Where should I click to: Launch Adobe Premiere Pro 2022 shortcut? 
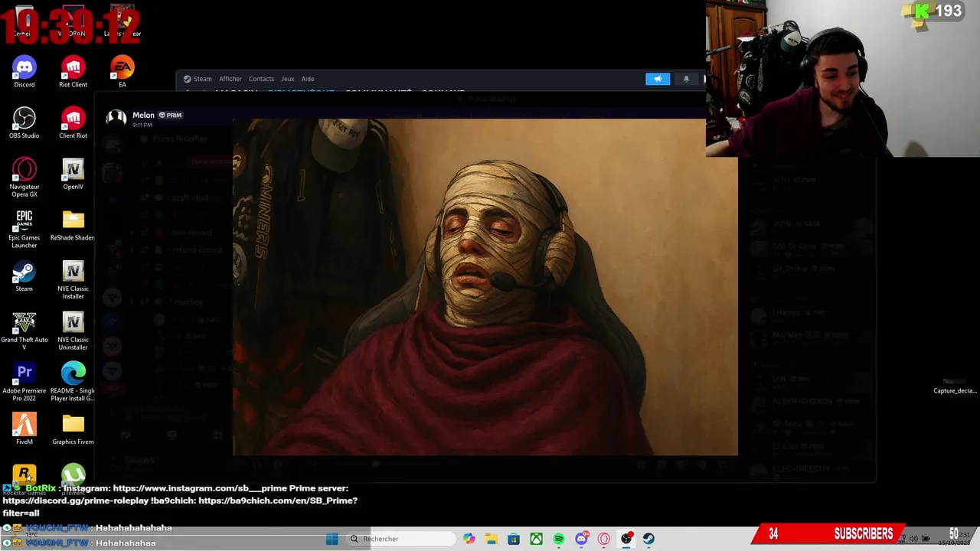[x=24, y=382]
